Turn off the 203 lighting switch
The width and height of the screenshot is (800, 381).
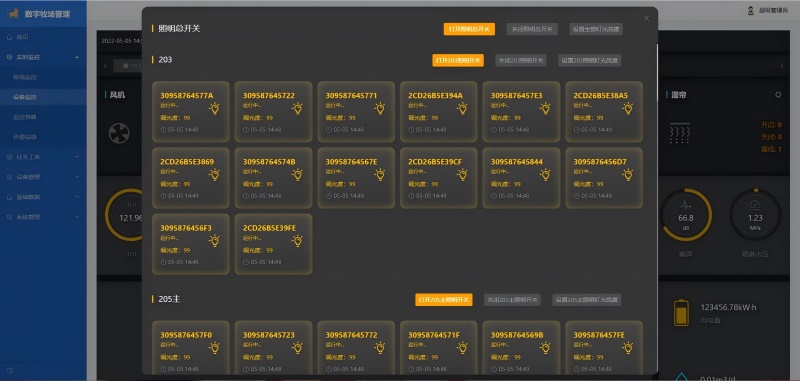(x=521, y=60)
